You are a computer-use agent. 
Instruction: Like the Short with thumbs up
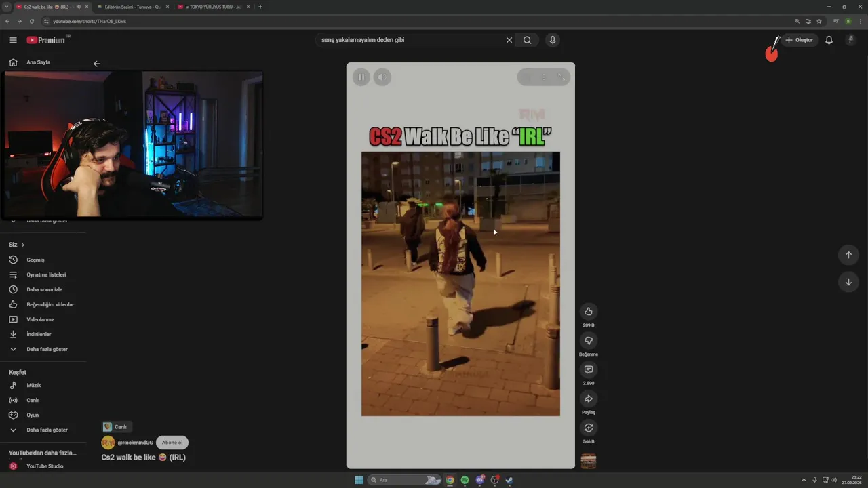click(x=589, y=312)
